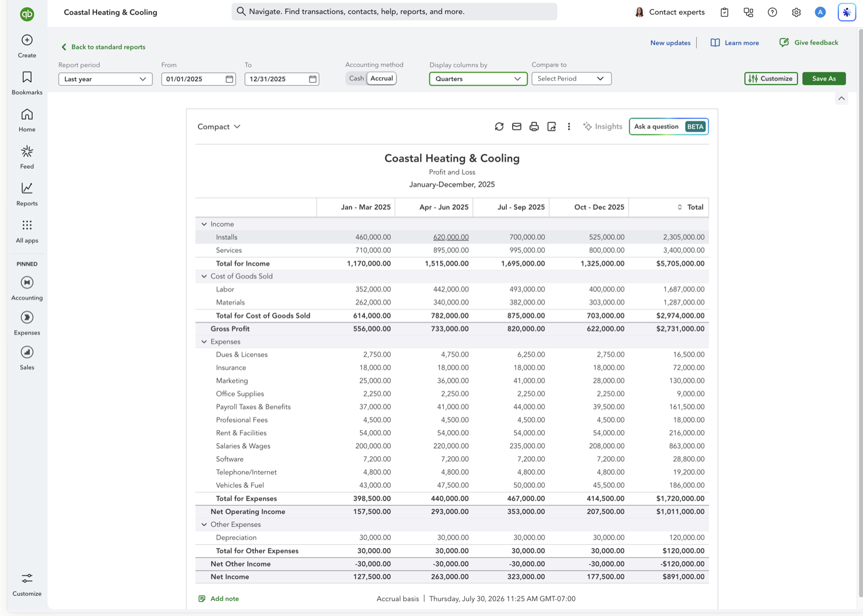Open the From date calendar picker

[230, 79]
